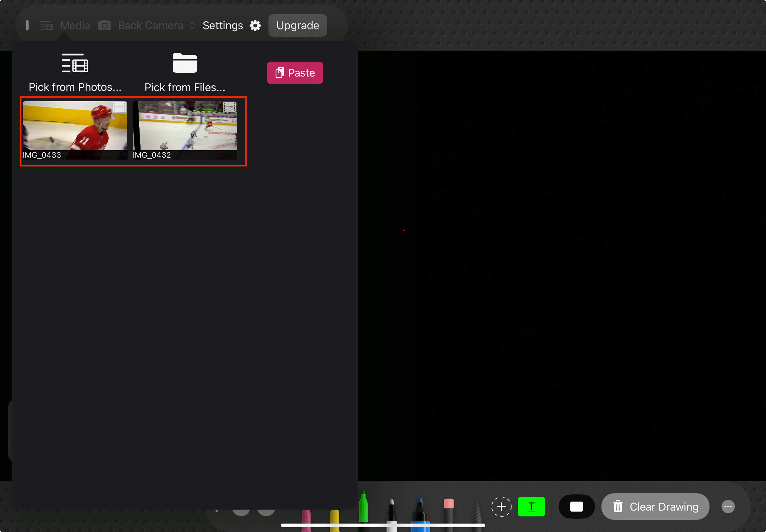Click the Upgrade button
Viewport: 766px width, 532px height.
(297, 25)
